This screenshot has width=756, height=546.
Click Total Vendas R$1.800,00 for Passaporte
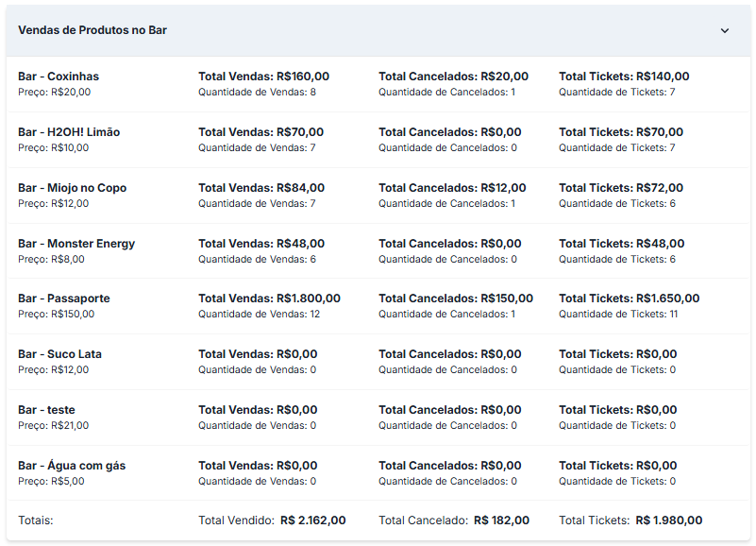270,299
